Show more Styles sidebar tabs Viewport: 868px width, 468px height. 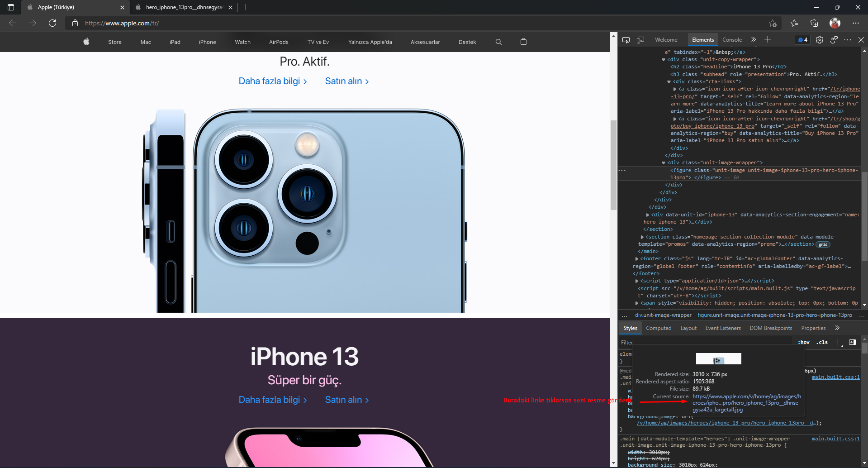point(837,328)
